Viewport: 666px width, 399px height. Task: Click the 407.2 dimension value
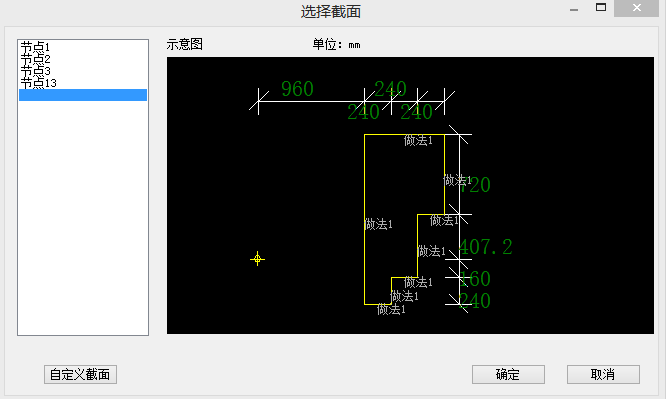pos(485,247)
